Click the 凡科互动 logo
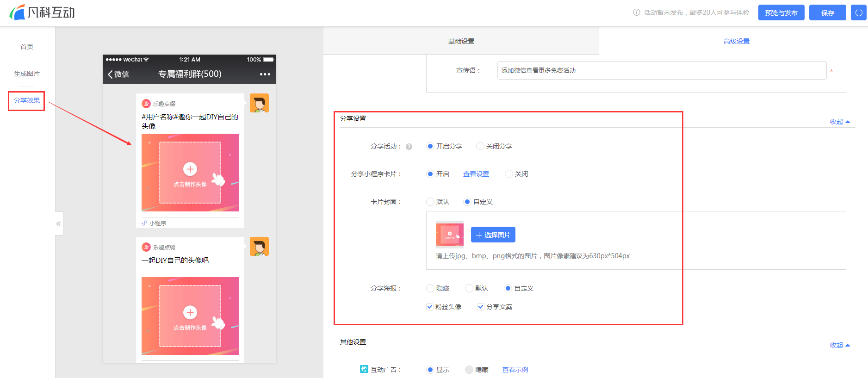This screenshot has height=378, width=868. (42, 12)
